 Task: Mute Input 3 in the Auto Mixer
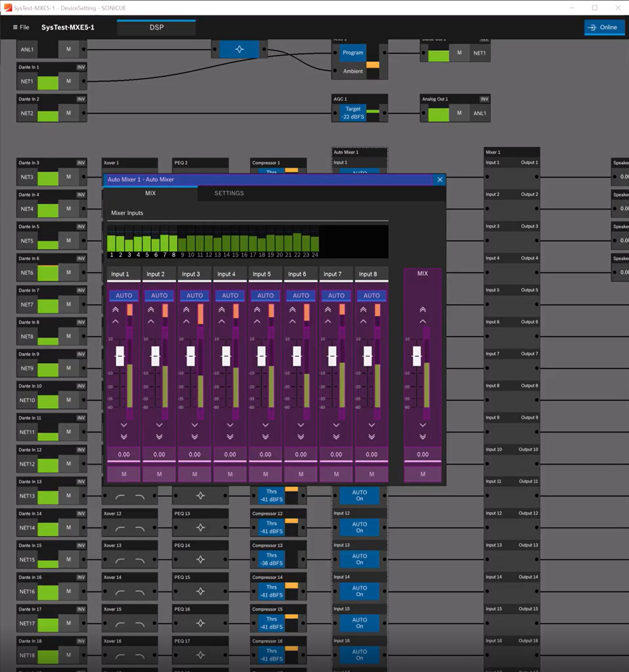[x=195, y=474]
